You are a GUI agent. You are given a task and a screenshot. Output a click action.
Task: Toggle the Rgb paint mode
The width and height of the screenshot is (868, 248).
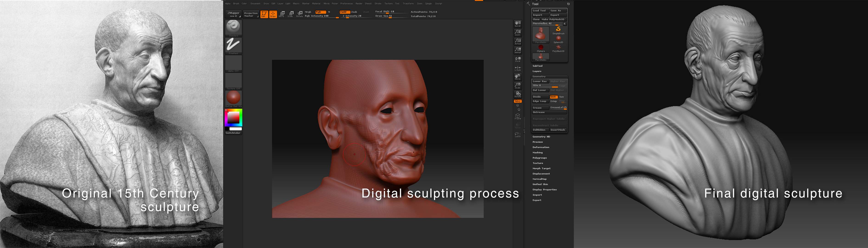(320, 12)
